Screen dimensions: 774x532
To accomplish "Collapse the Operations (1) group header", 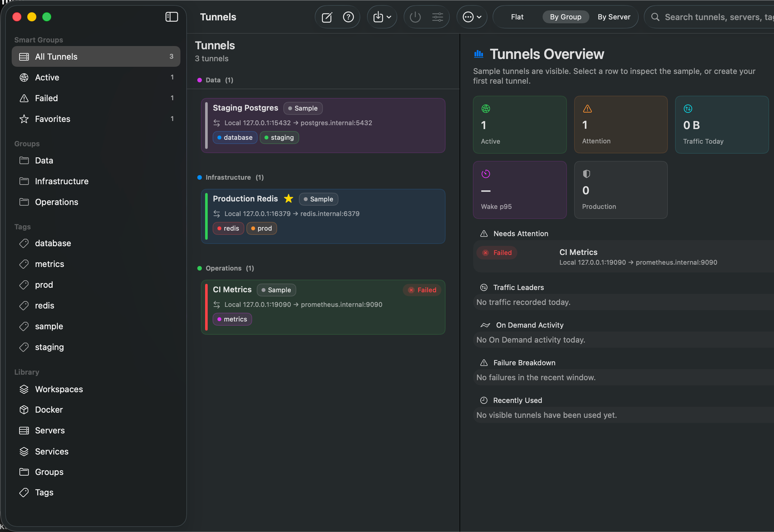I will [x=226, y=268].
